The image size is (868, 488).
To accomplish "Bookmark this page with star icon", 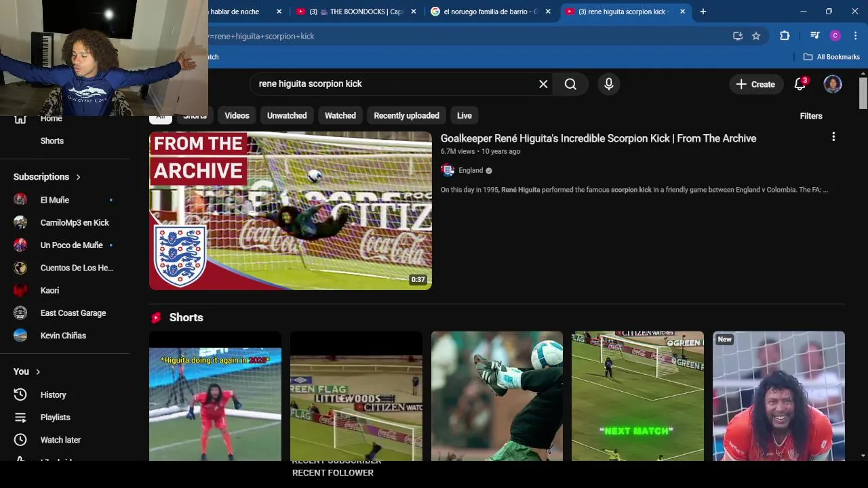I will click(x=756, y=36).
